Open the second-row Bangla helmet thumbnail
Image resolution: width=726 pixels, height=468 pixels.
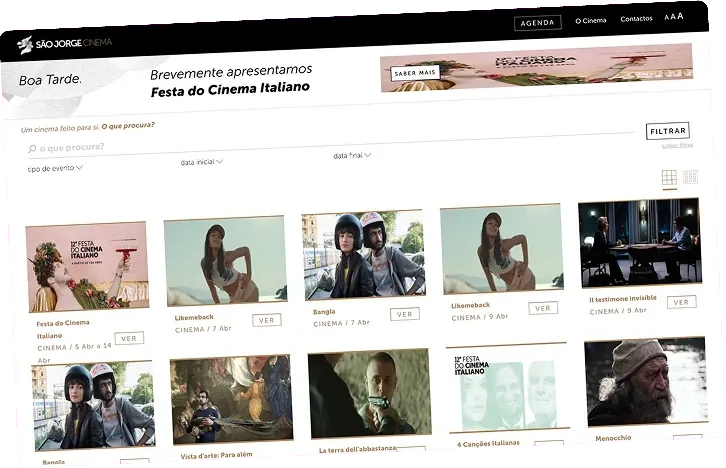pos(93,406)
